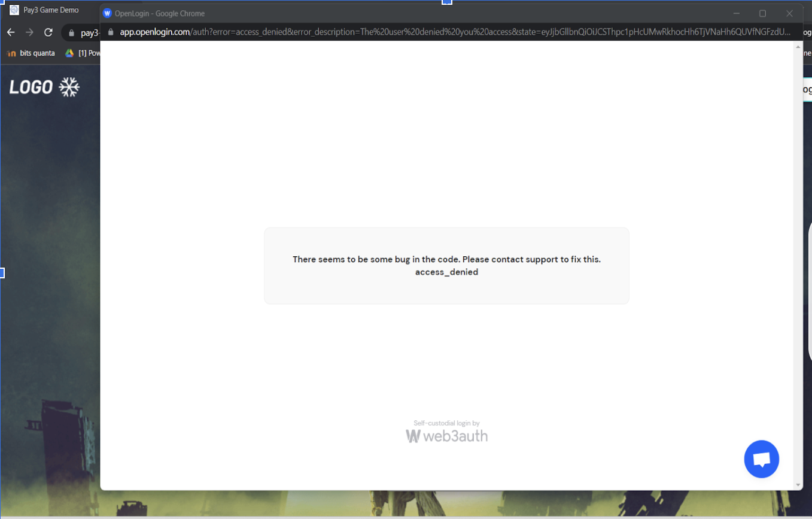Viewport: 812px width, 519px height.
Task: Click the padlock icon in the pay3 address bar
Action: [72, 32]
